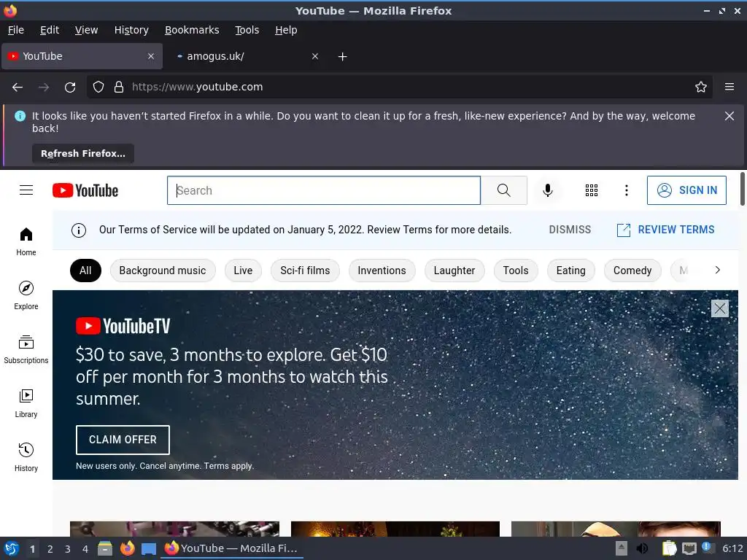Click the info icon in terms notice
Viewport: 747px width, 560px height.
(x=79, y=230)
